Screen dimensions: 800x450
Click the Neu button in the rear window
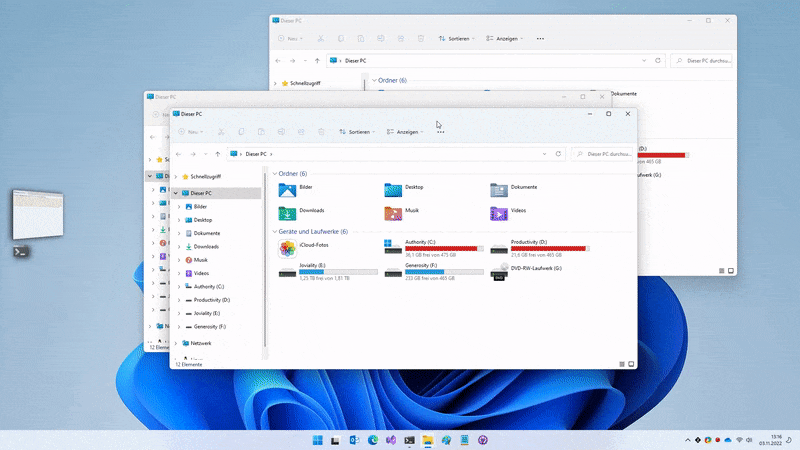click(x=290, y=39)
